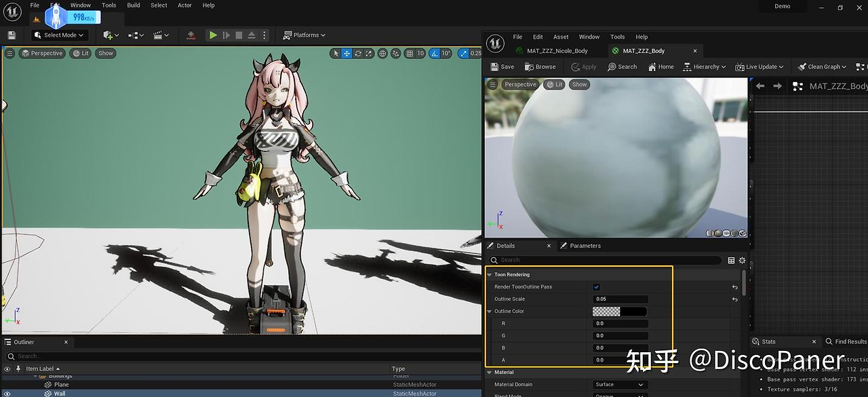This screenshot has width=868, height=397.
Task: Open the Details panel settings gear
Action: coord(743,260)
